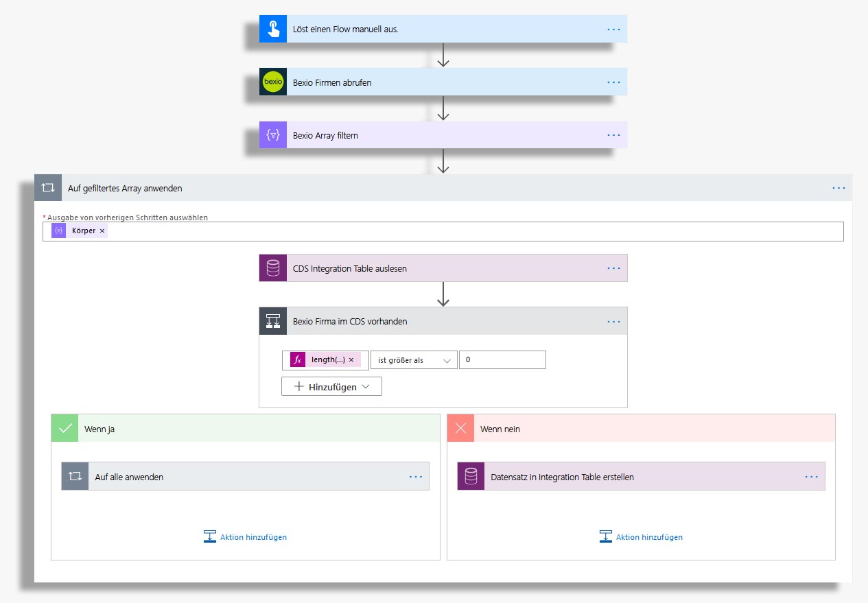Expand the 'Bexio Array filtern' step
This screenshot has width=868, height=603.
pyautogui.click(x=443, y=135)
